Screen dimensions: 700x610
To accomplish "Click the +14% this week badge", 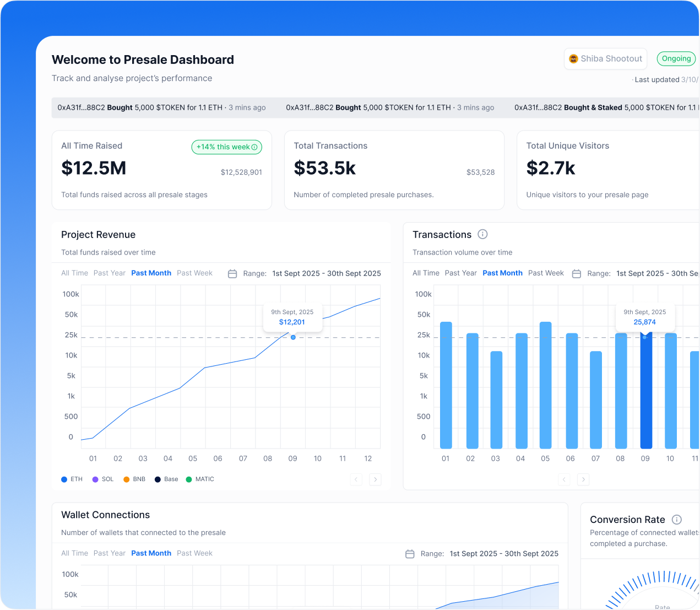I will point(227,147).
